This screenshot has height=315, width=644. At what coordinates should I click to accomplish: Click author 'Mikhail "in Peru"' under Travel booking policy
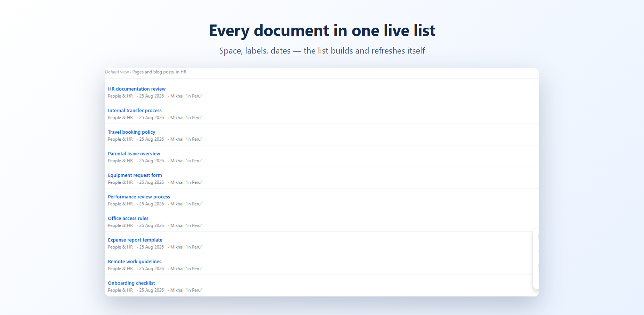pos(186,139)
